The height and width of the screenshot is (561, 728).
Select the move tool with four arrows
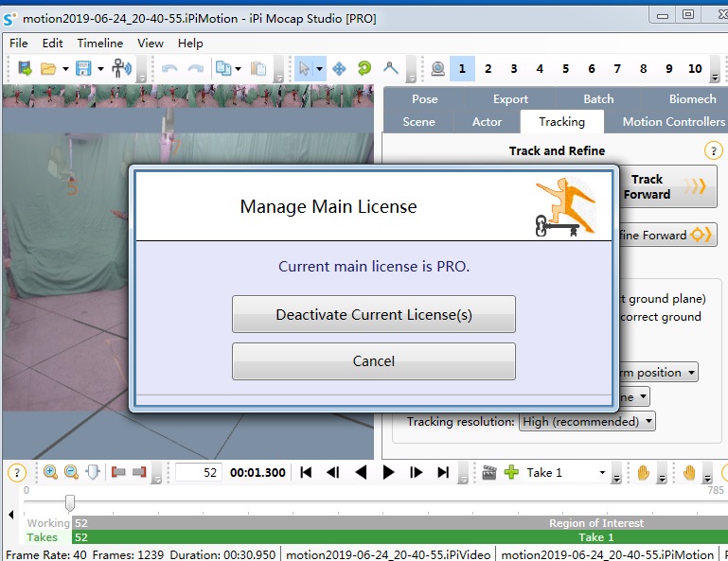[339, 69]
